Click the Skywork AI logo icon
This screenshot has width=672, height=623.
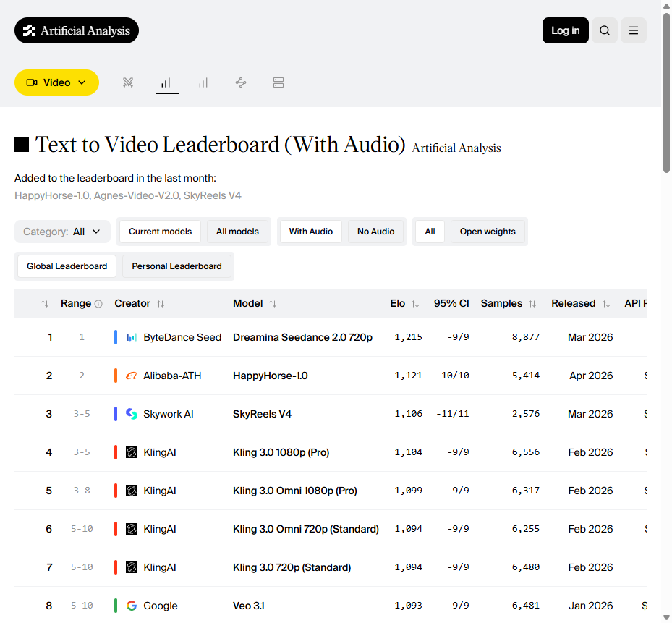[132, 414]
